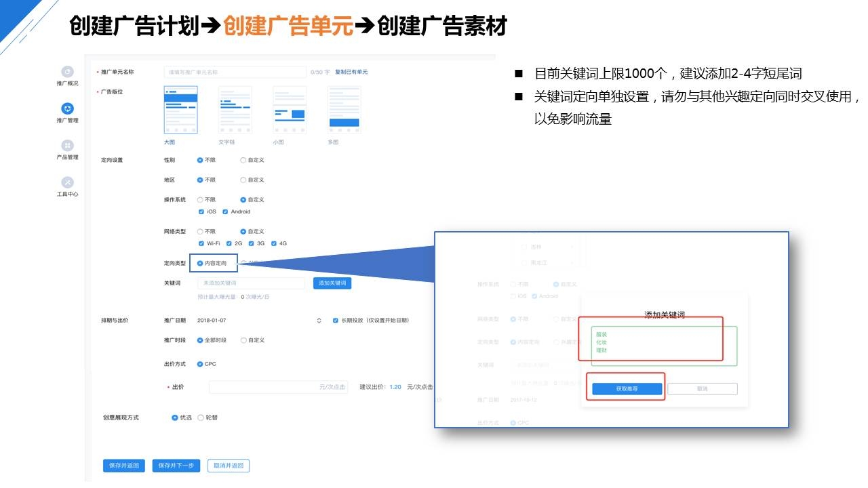Viewport: 868px width, 488px height.
Task: Click the 推广单元名称 input field
Action: tap(235, 72)
